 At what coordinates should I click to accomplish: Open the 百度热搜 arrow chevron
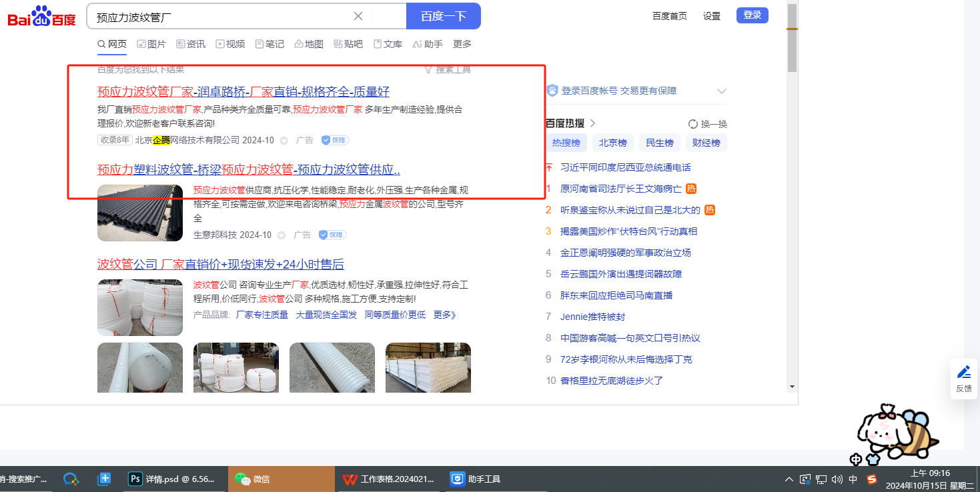point(592,123)
